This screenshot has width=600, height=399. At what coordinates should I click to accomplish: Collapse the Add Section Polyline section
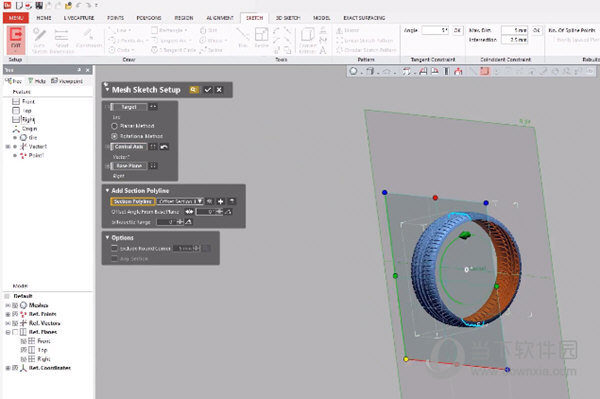[x=107, y=191]
